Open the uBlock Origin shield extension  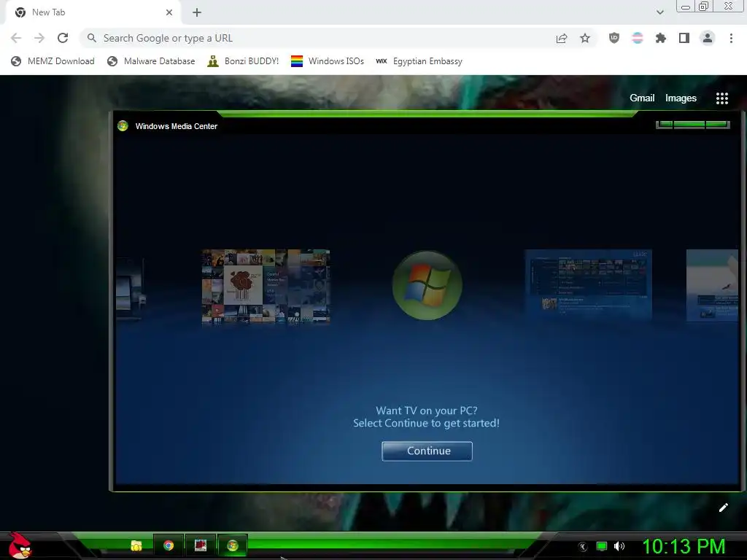pos(614,38)
